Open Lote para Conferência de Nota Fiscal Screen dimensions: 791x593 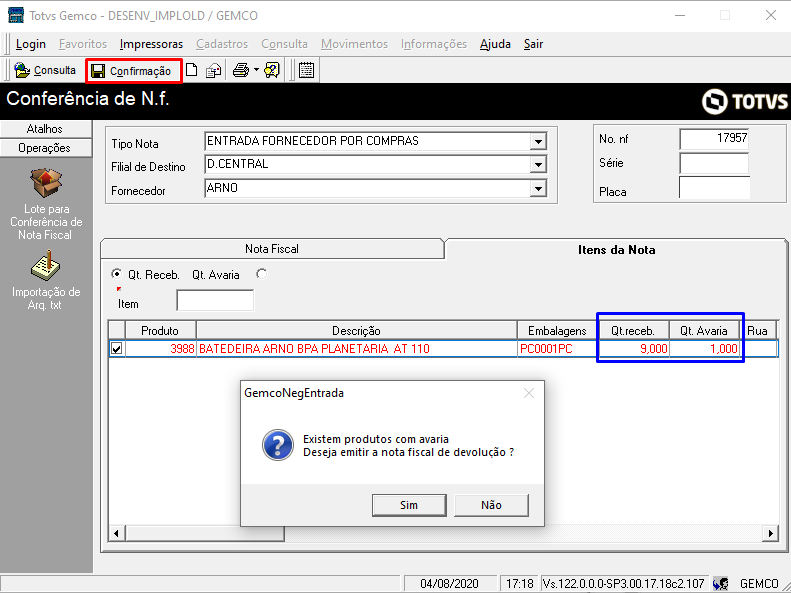tap(46, 204)
